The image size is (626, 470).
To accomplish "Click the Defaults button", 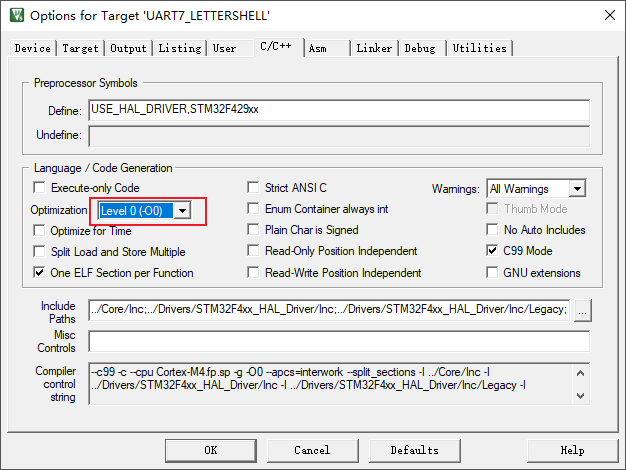I will point(415,450).
